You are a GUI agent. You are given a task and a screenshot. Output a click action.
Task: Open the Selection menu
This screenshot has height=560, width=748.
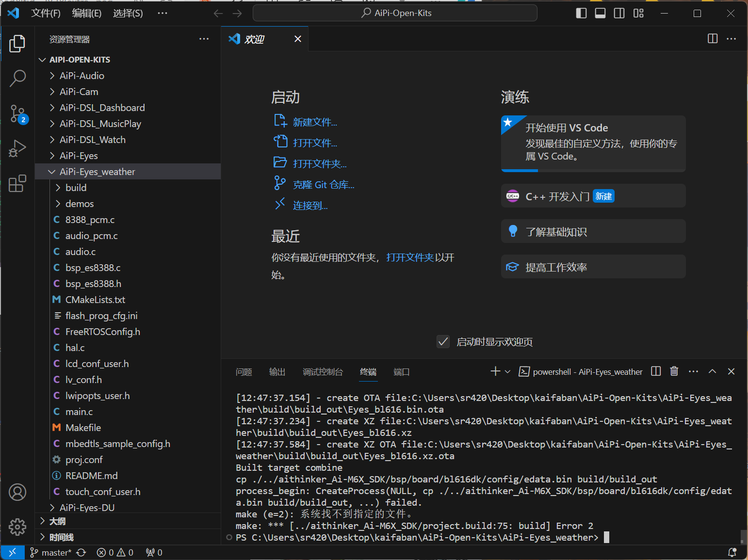point(128,13)
